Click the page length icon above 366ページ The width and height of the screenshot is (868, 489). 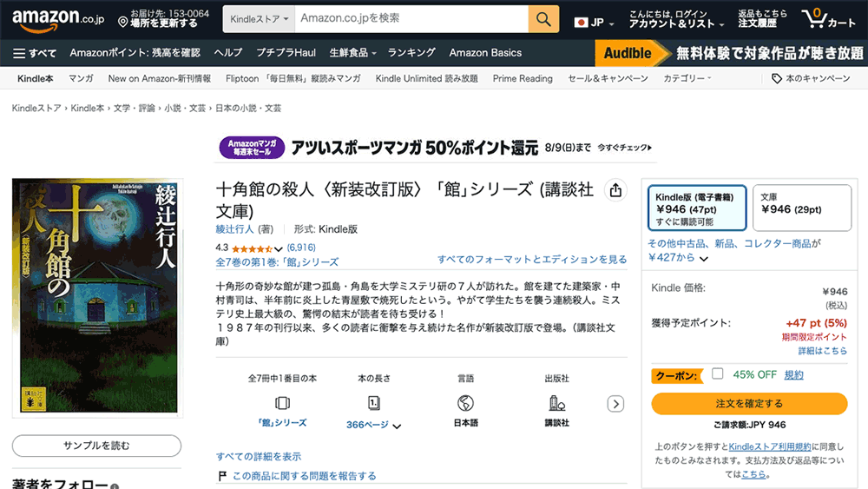tap(374, 403)
